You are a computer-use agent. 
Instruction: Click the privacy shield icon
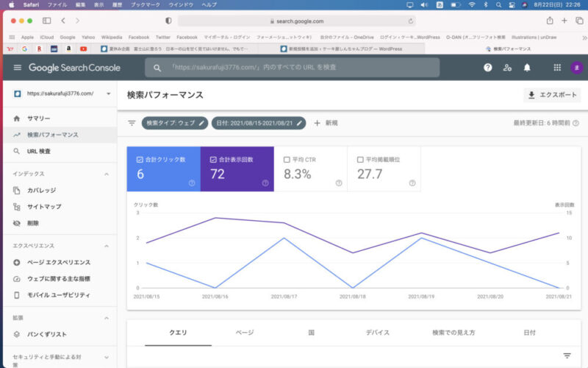point(168,21)
